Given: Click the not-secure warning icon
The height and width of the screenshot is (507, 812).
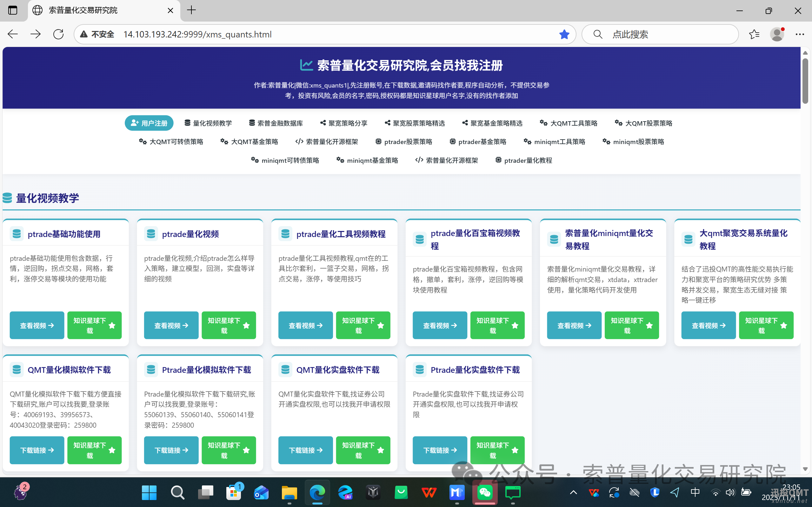Looking at the screenshot, I should coord(84,34).
